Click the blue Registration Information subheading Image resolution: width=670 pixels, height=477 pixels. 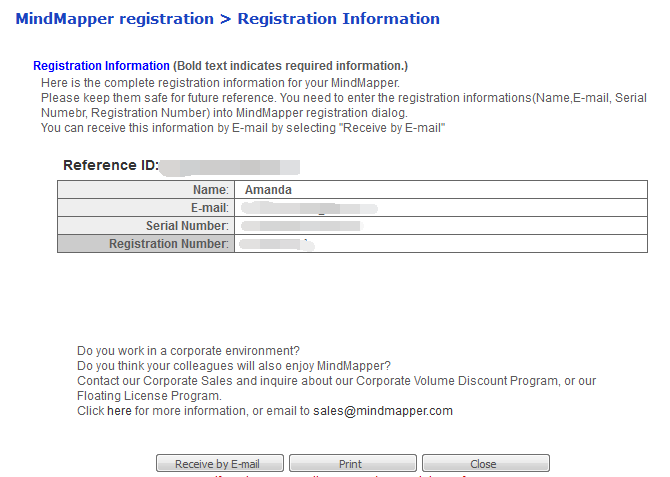pyautogui.click(x=101, y=66)
